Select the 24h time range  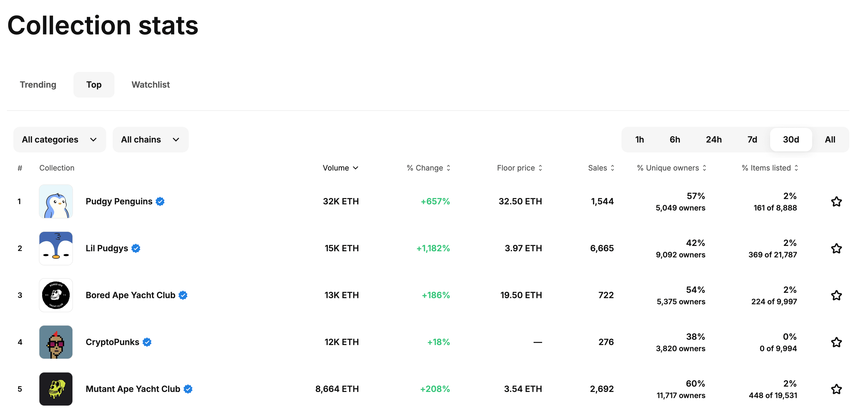click(x=714, y=140)
